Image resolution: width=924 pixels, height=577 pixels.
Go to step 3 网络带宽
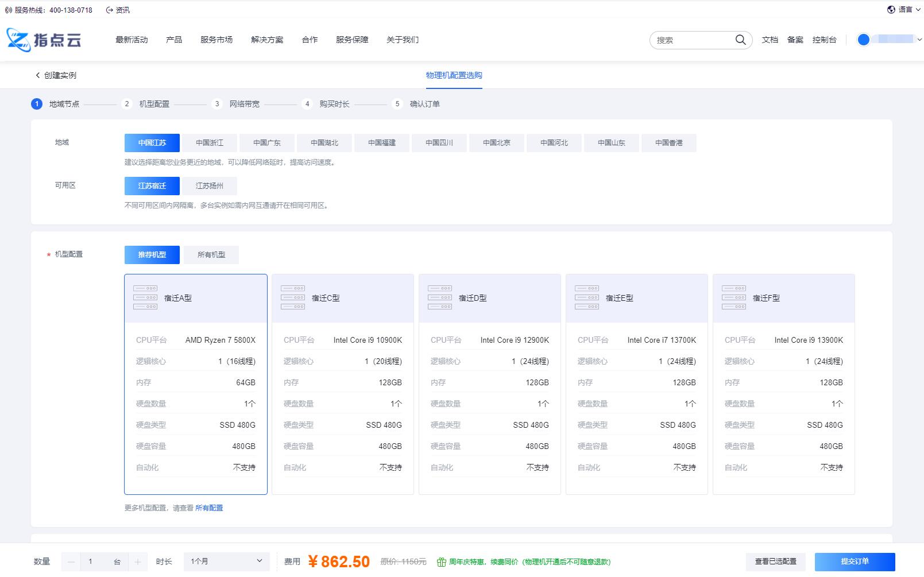[237, 104]
